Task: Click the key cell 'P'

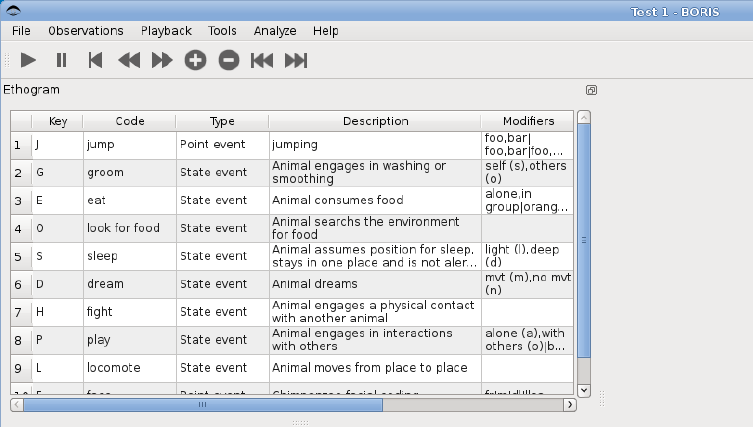Action: click(x=58, y=340)
